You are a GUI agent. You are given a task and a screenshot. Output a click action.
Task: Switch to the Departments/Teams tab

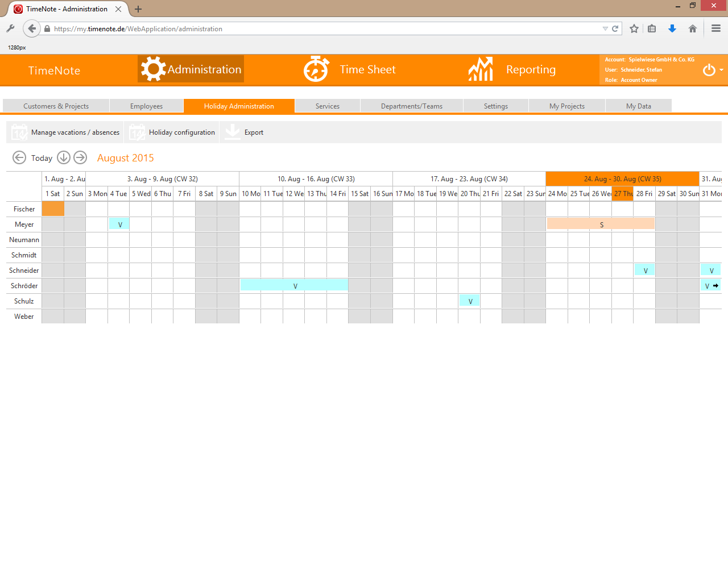coord(411,106)
